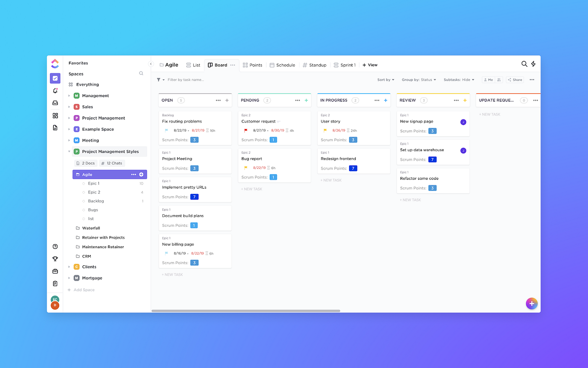Click the ClickUp logo at the top left
The height and width of the screenshot is (368, 588).
55,63
